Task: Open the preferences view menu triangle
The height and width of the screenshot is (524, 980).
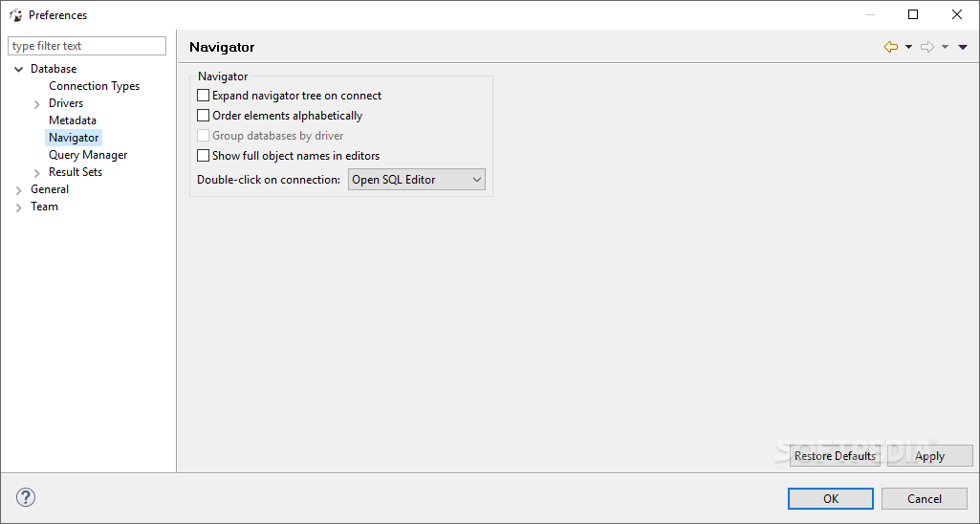Action: click(x=963, y=47)
